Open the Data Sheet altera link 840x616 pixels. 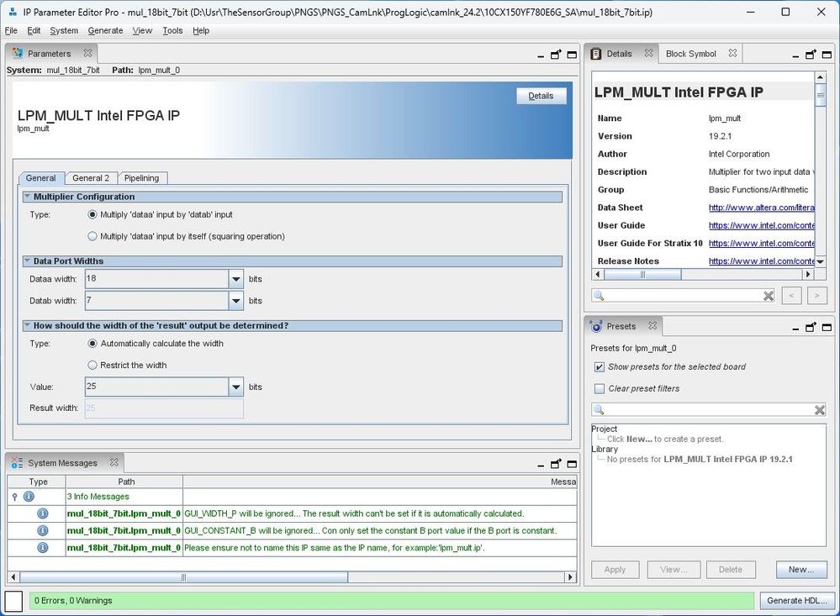pos(761,208)
